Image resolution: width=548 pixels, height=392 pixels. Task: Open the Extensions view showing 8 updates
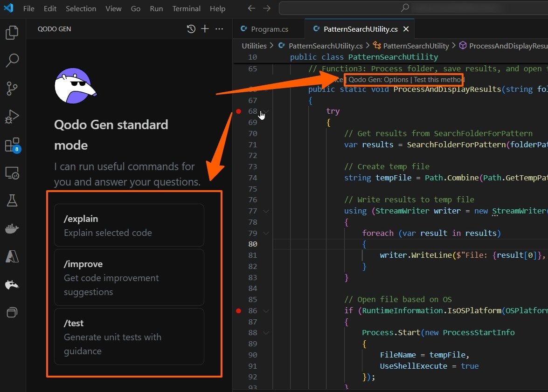point(12,144)
